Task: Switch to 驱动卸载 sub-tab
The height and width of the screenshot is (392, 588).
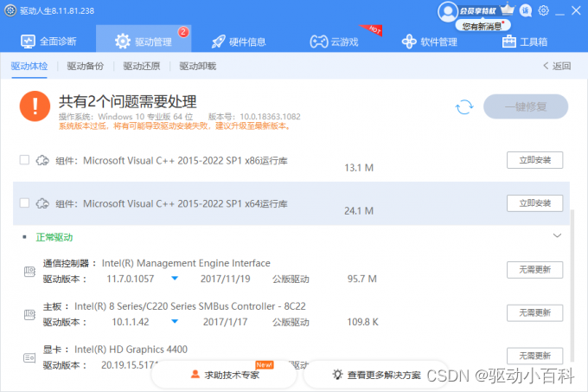Action: [x=198, y=66]
